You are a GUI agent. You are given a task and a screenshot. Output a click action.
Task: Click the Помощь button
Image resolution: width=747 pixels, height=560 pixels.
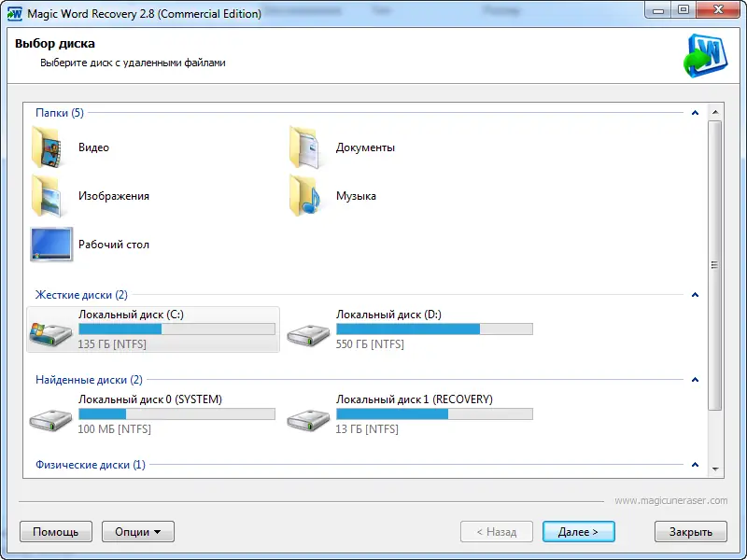[56, 531]
